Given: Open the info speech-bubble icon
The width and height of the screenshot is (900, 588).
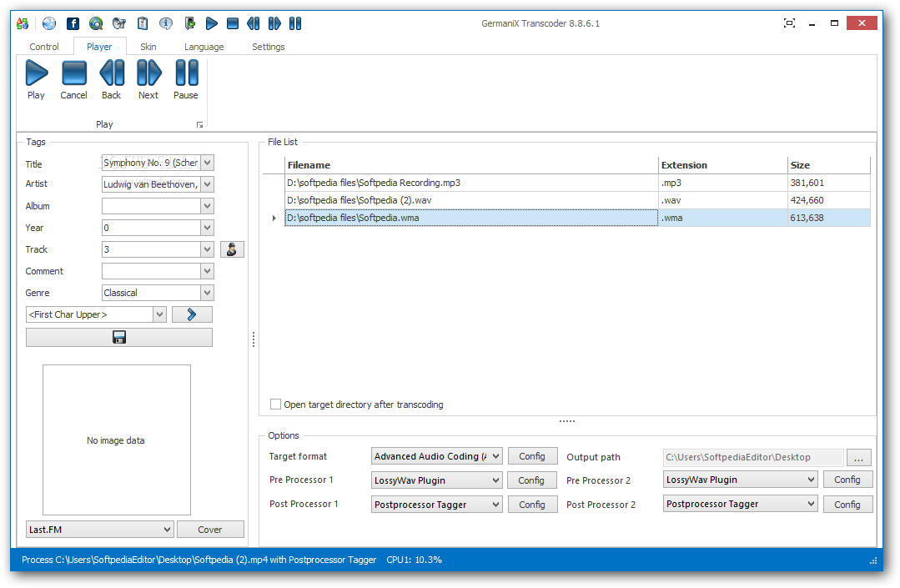Looking at the screenshot, I should 166,23.
